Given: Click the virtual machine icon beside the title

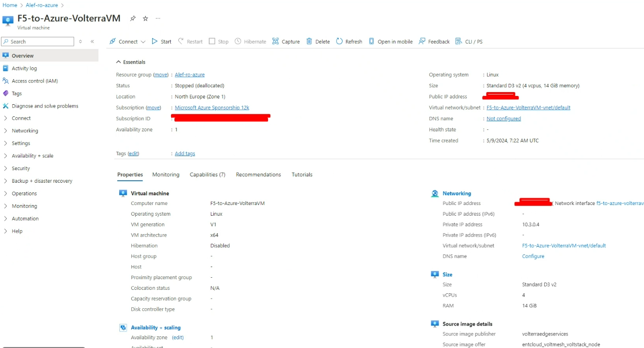Looking at the screenshot, I should [8, 21].
